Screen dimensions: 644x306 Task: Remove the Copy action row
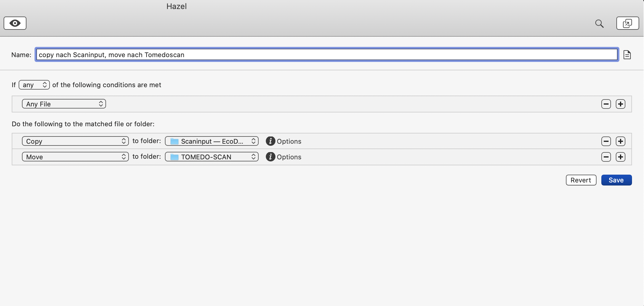click(606, 141)
